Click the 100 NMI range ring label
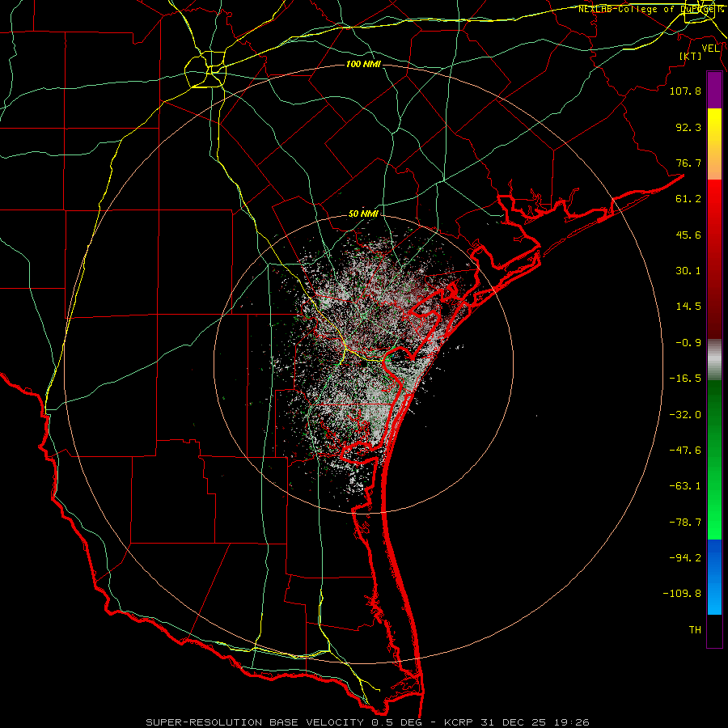The width and height of the screenshot is (728, 728). coord(363,64)
